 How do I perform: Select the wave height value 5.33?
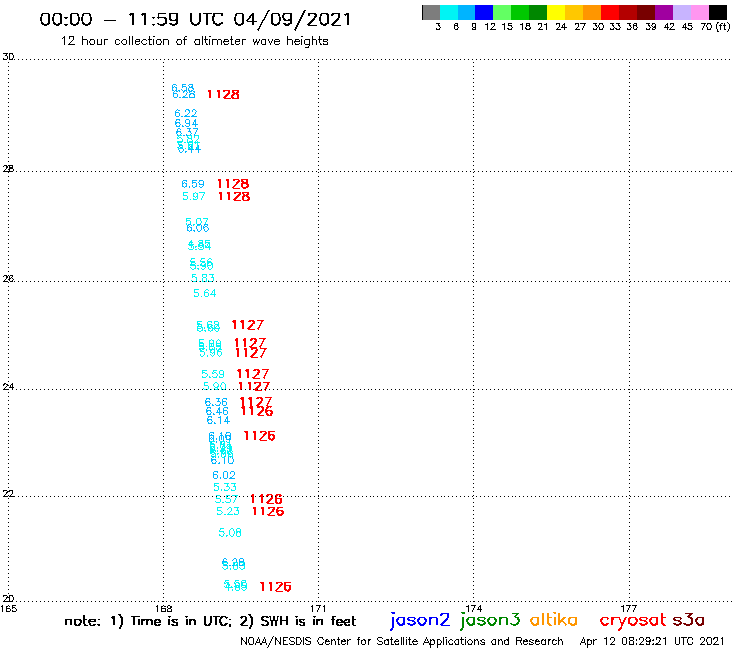(x=225, y=487)
